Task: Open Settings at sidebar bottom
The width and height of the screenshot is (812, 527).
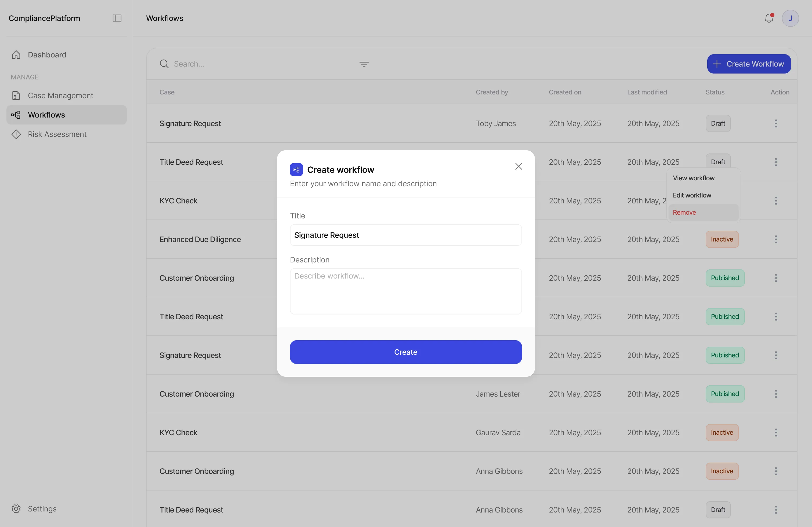Action: click(42, 508)
